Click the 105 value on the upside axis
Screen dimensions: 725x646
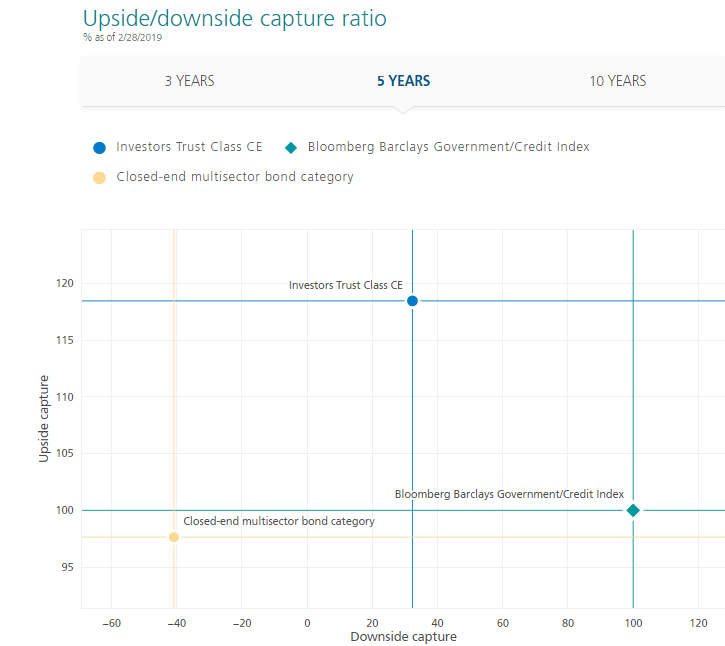(x=65, y=454)
